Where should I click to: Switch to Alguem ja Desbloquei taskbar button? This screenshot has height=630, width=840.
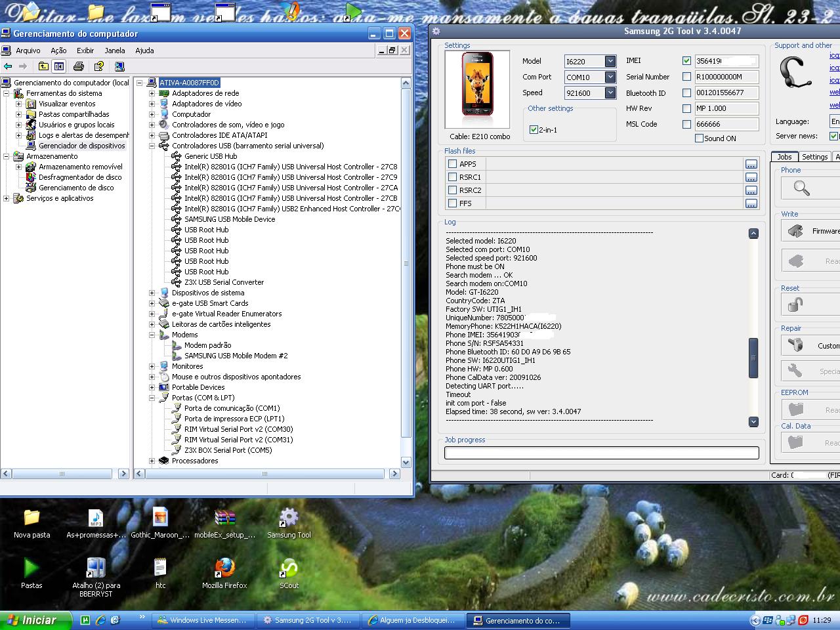pyautogui.click(x=412, y=620)
